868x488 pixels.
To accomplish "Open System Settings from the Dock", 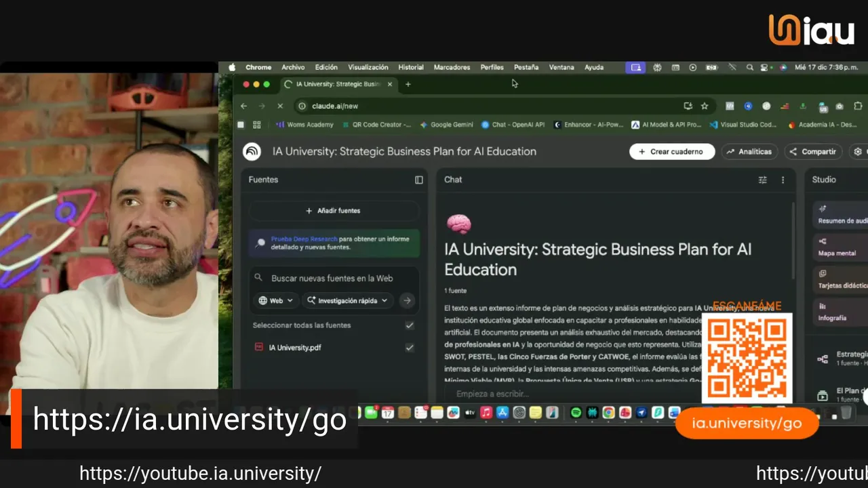I will [519, 412].
